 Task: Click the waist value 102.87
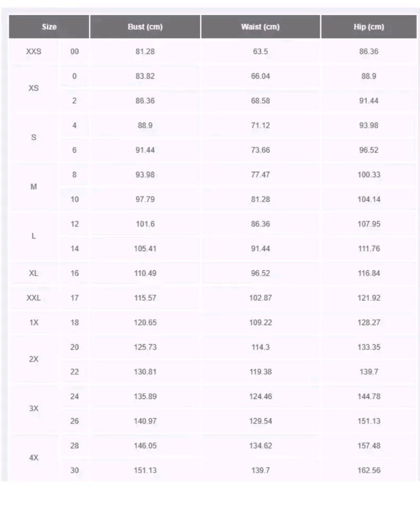point(260,298)
